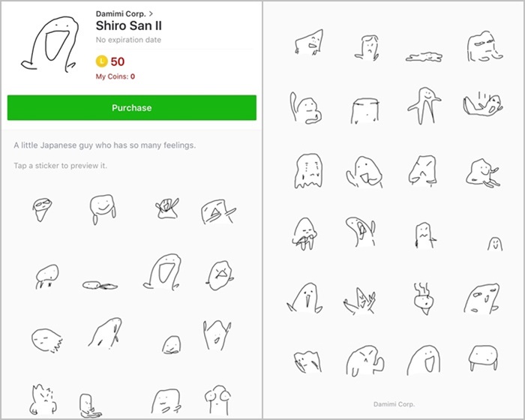Image resolution: width=525 pixels, height=420 pixels.
Task: Preview the spiky-haired angry sticker
Action: [43, 400]
